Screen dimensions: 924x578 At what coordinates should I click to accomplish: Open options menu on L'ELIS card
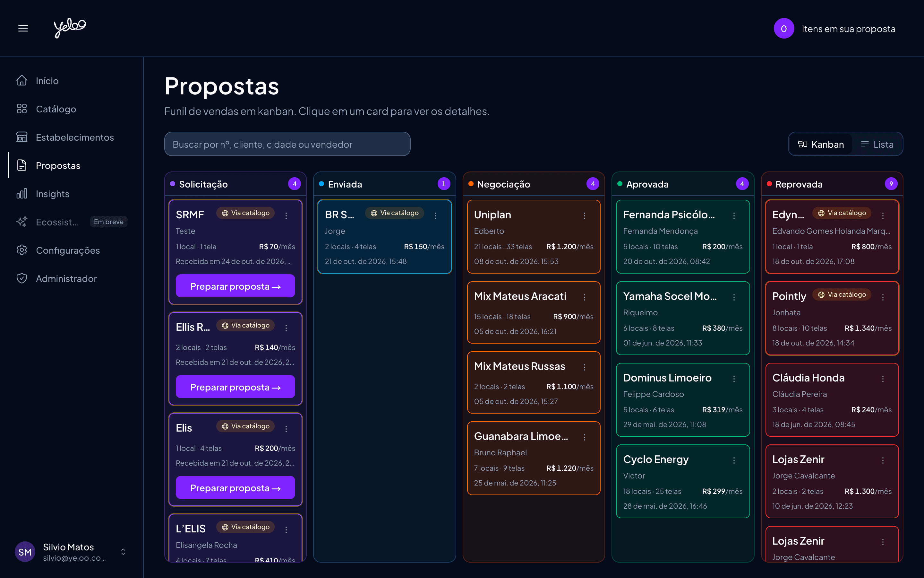click(x=286, y=530)
